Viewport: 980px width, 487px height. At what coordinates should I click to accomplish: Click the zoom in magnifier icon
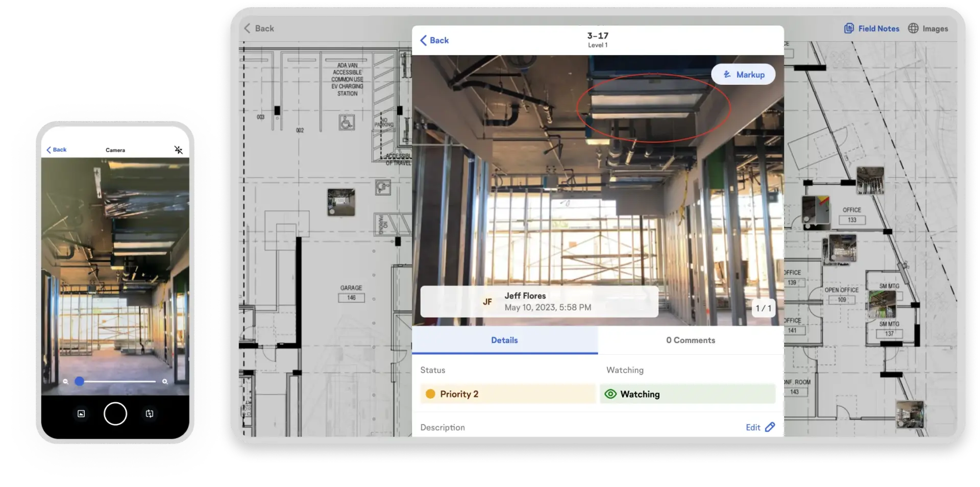click(165, 381)
